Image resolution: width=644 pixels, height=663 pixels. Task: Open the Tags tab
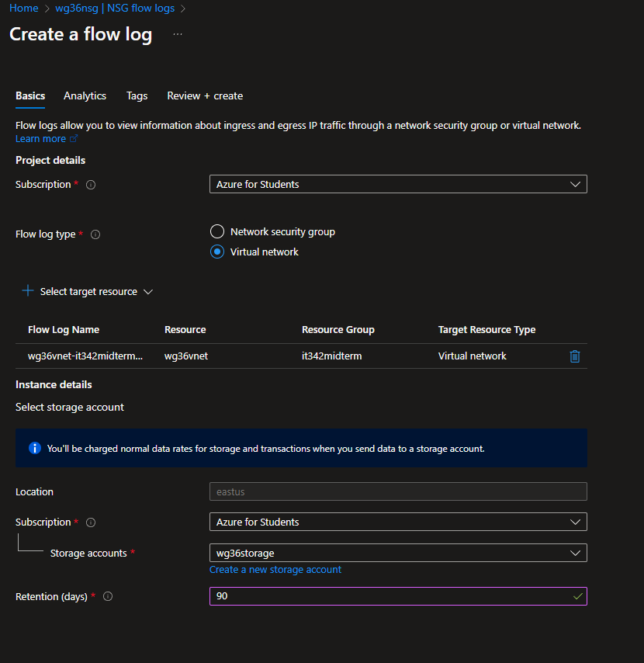point(137,95)
